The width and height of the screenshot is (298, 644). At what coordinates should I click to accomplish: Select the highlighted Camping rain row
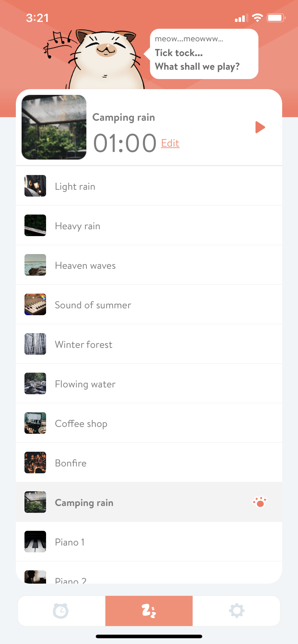click(144, 502)
